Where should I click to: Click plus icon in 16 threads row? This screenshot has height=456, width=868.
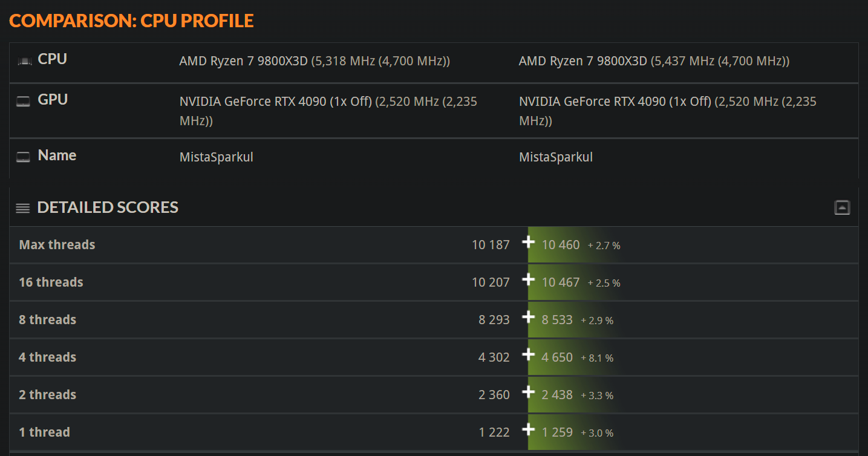point(529,279)
